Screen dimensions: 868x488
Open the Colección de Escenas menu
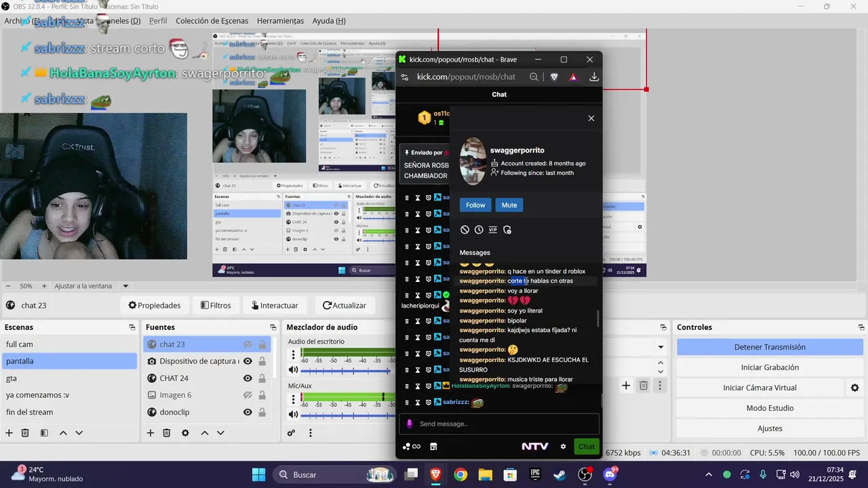212,21
